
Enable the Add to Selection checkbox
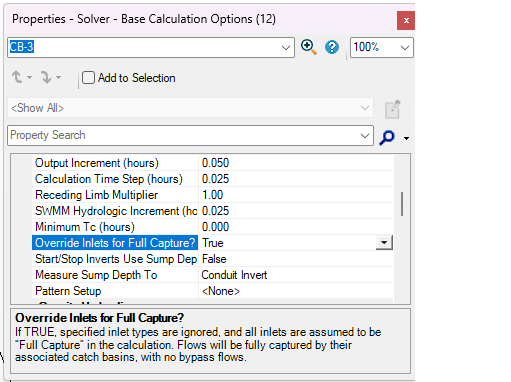[88, 78]
